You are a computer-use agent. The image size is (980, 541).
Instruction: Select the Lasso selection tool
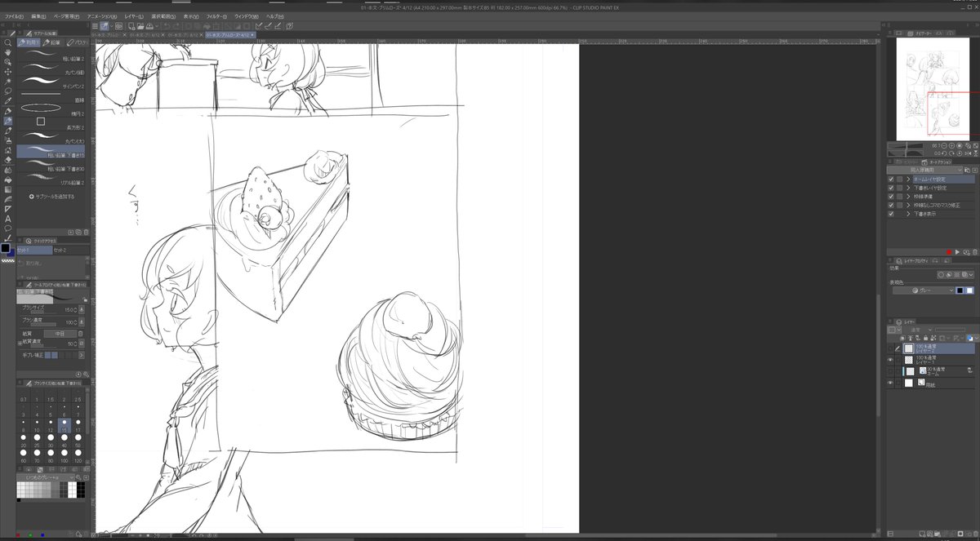click(7, 91)
